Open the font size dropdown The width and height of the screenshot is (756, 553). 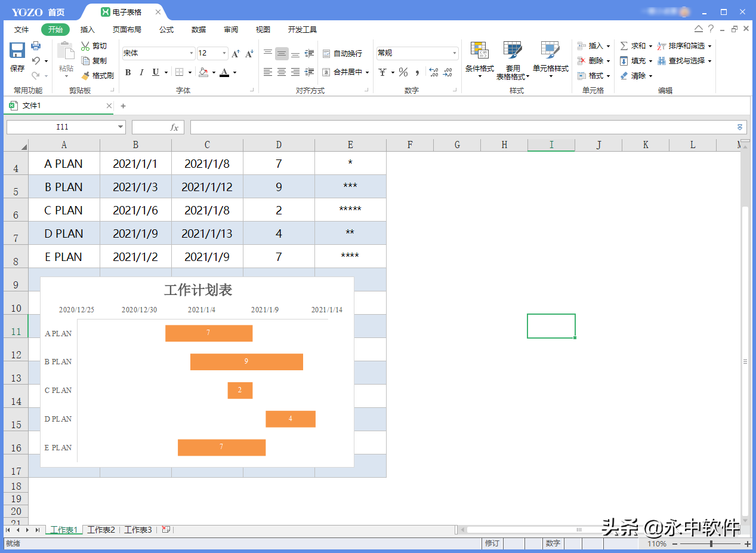pos(224,54)
